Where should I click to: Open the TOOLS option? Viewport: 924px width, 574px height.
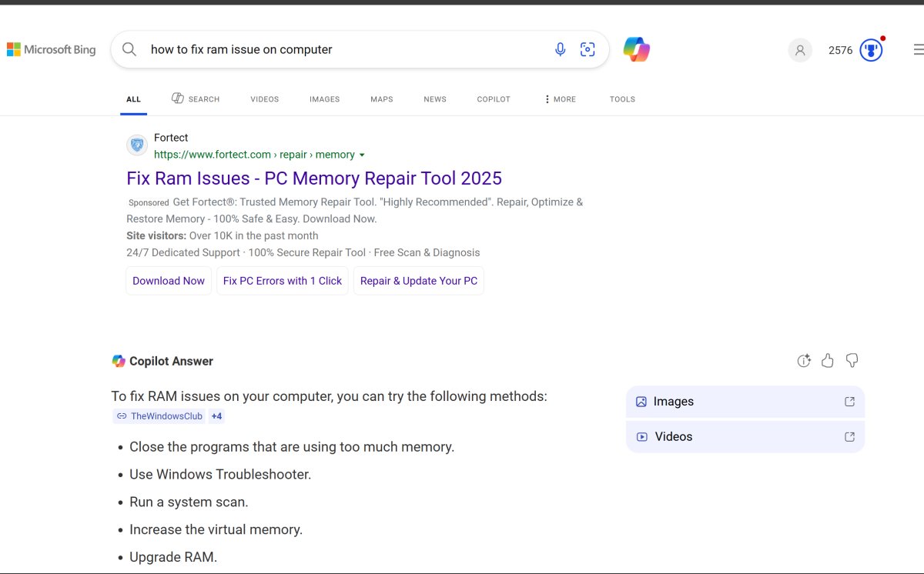pos(622,99)
